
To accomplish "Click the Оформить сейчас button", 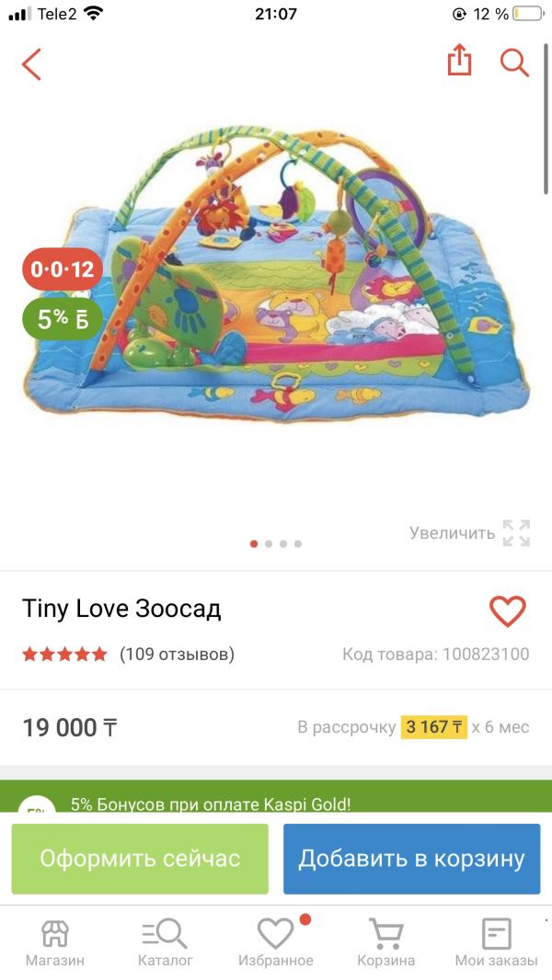I will point(140,859).
